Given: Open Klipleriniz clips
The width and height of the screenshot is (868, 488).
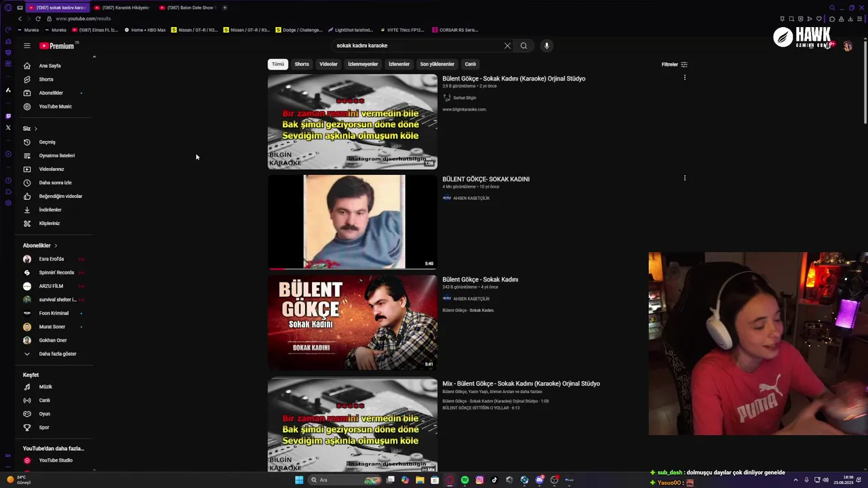Looking at the screenshot, I should [50, 224].
